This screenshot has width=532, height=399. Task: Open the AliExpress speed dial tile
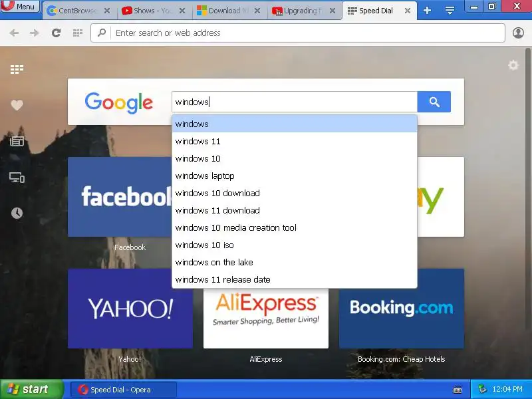point(266,319)
